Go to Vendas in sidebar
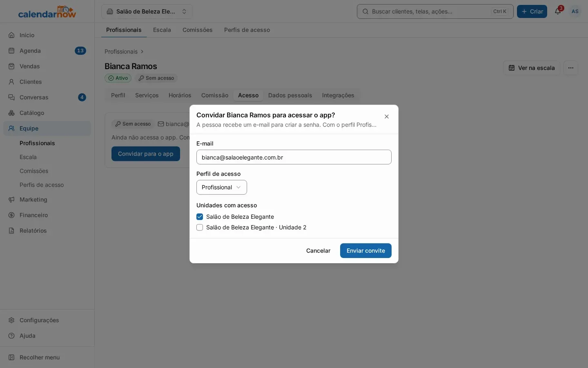This screenshot has width=588, height=368. pyautogui.click(x=47, y=66)
